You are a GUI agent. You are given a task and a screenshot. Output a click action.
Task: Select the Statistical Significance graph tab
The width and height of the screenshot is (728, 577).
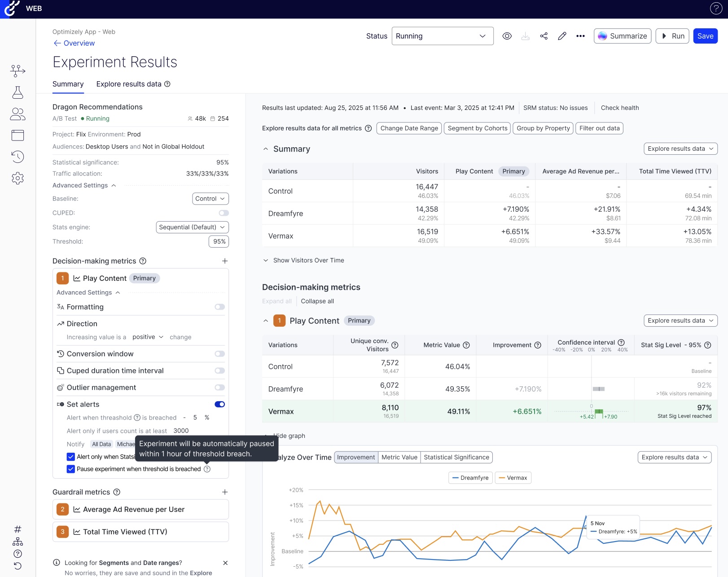456,457
